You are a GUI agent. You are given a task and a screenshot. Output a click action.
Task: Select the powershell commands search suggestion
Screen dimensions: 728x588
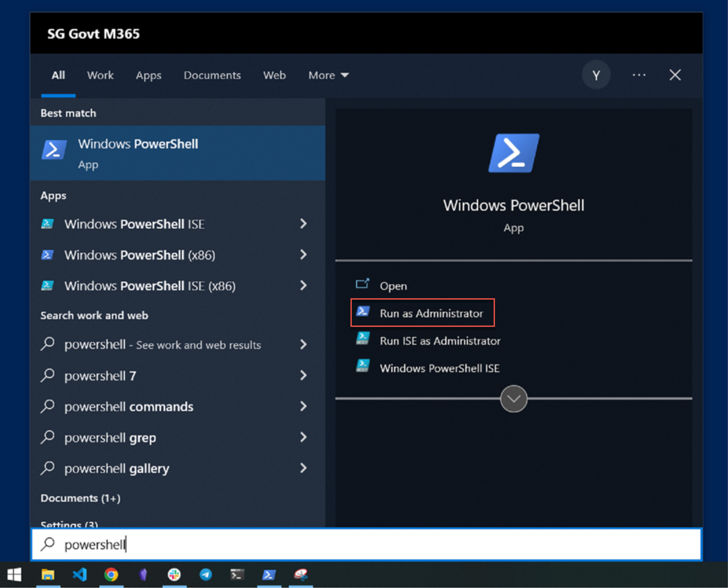(129, 407)
